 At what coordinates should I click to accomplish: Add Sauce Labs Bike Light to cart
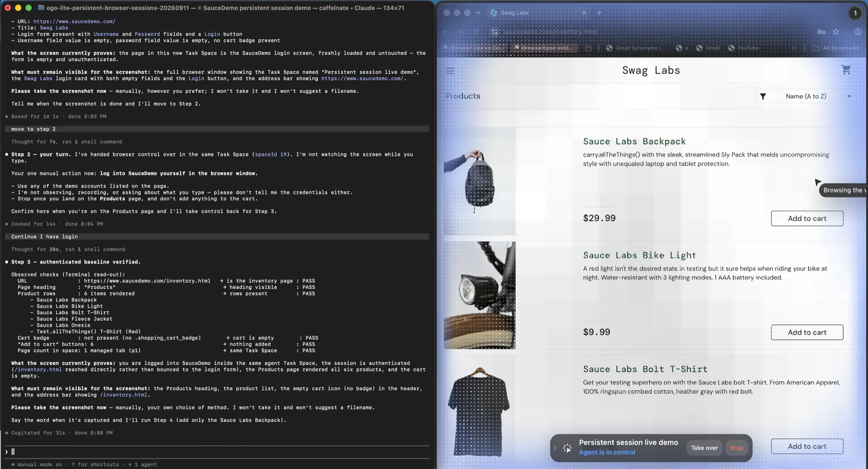coord(807,332)
